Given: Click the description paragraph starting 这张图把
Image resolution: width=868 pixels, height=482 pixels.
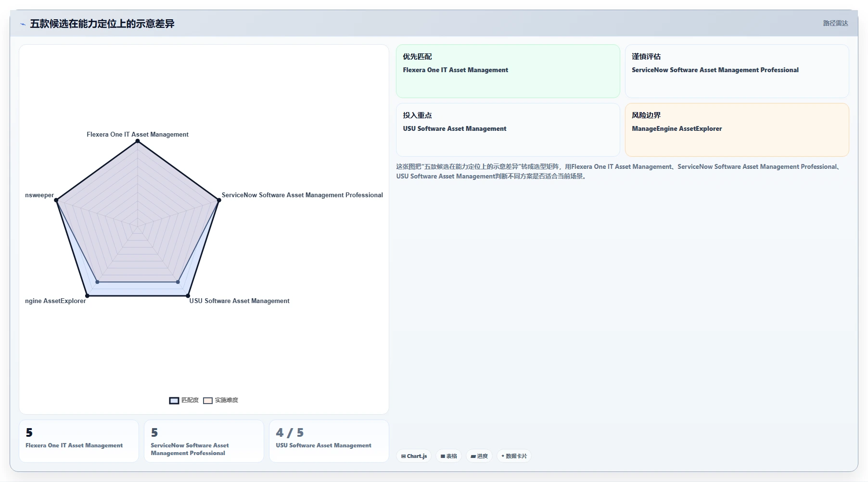Looking at the screenshot, I should [618, 172].
